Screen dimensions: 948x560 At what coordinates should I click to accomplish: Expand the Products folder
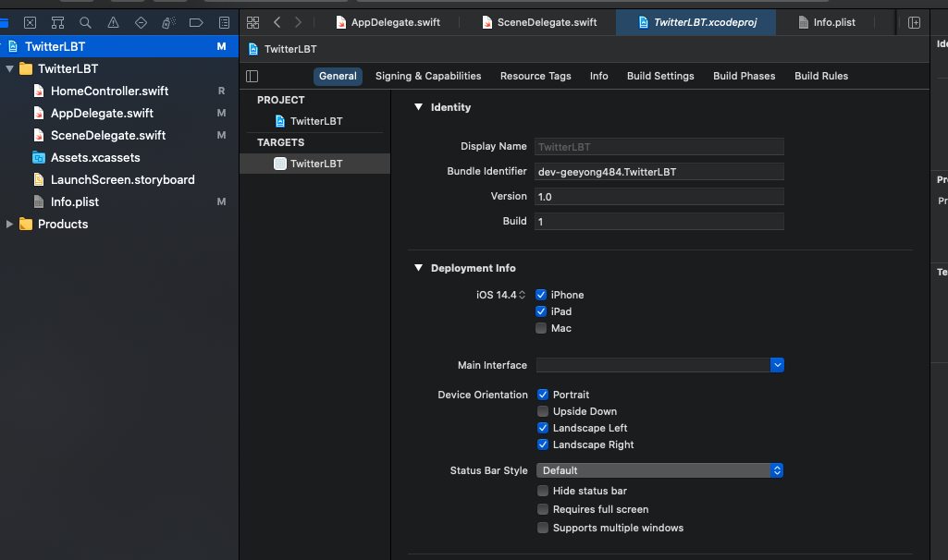[x=9, y=225]
